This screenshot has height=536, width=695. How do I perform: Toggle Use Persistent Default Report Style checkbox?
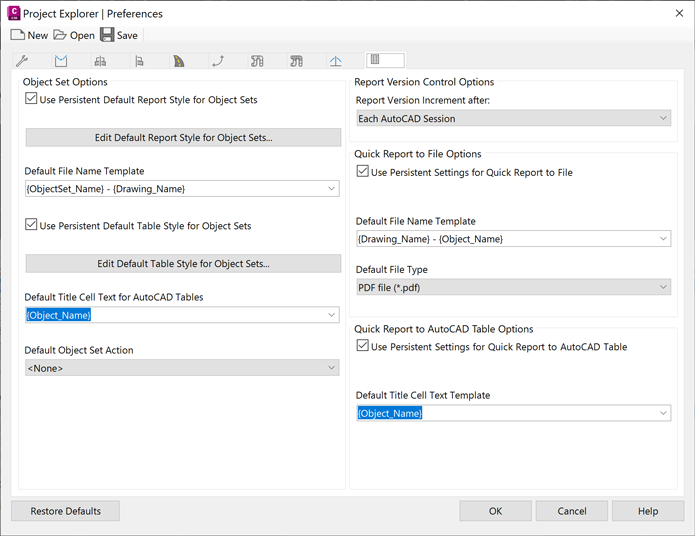pyautogui.click(x=32, y=99)
